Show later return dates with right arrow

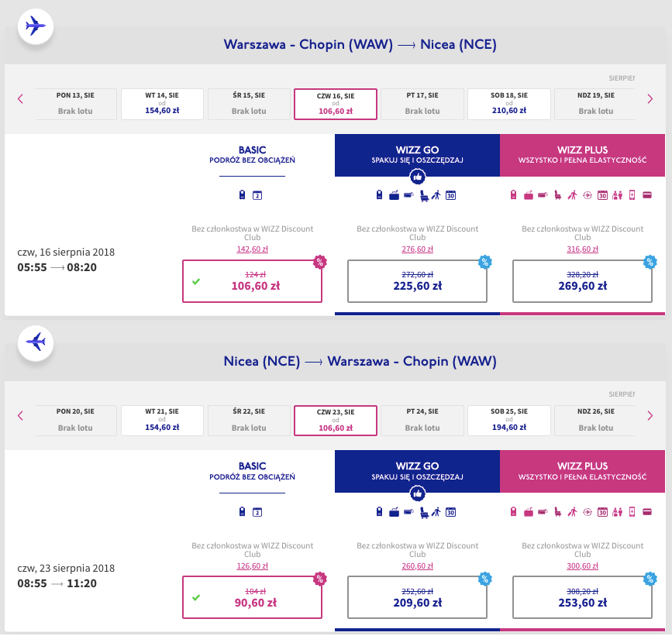click(650, 415)
